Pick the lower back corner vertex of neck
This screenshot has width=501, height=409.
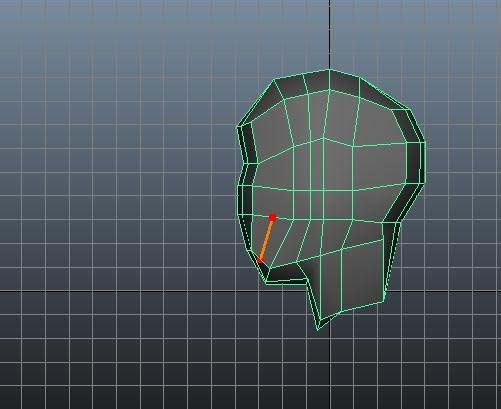384,302
